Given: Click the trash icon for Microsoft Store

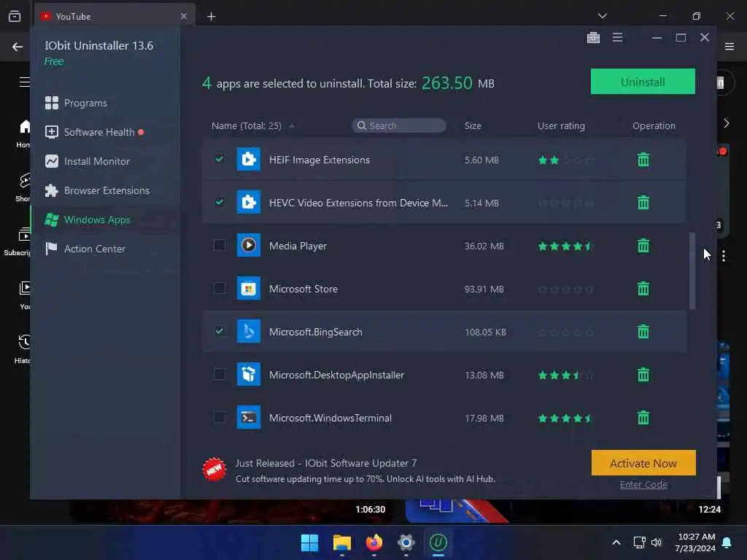Looking at the screenshot, I should click(x=643, y=289).
